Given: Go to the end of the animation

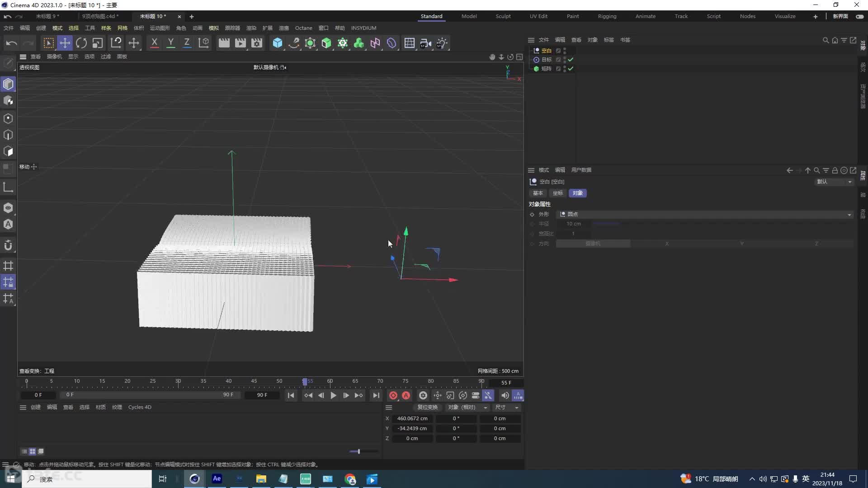Looking at the screenshot, I should tap(376, 395).
